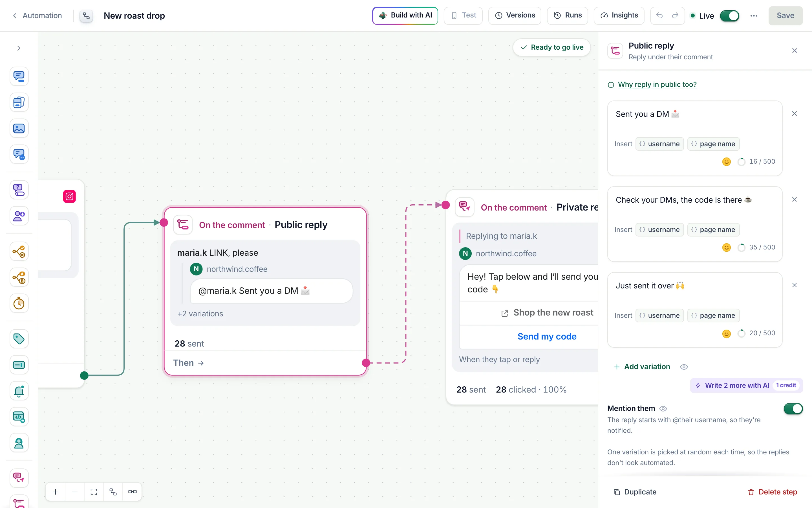Select the person profile icon in sidebar
This screenshot has width=812, height=508.
(x=19, y=443)
